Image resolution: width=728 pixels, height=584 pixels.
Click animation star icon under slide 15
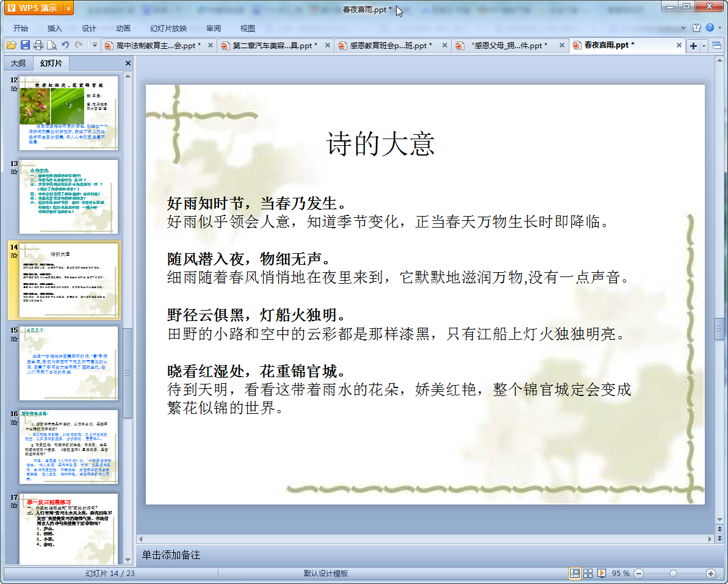pos(14,339)
